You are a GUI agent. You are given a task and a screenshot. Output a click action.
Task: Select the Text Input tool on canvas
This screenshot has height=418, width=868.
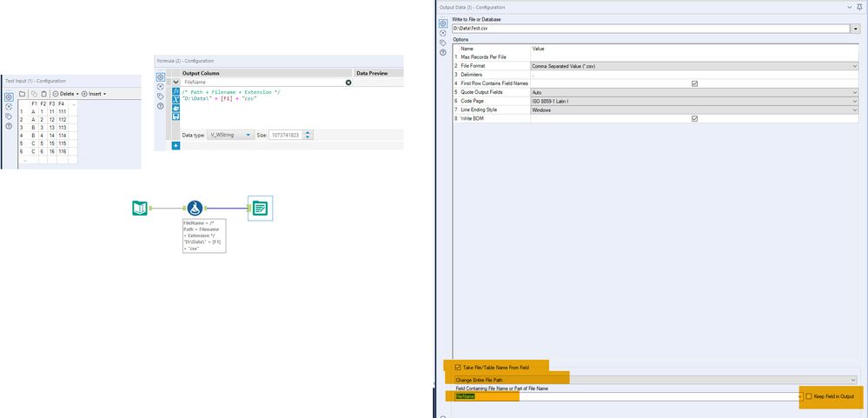tap(140, 209)
